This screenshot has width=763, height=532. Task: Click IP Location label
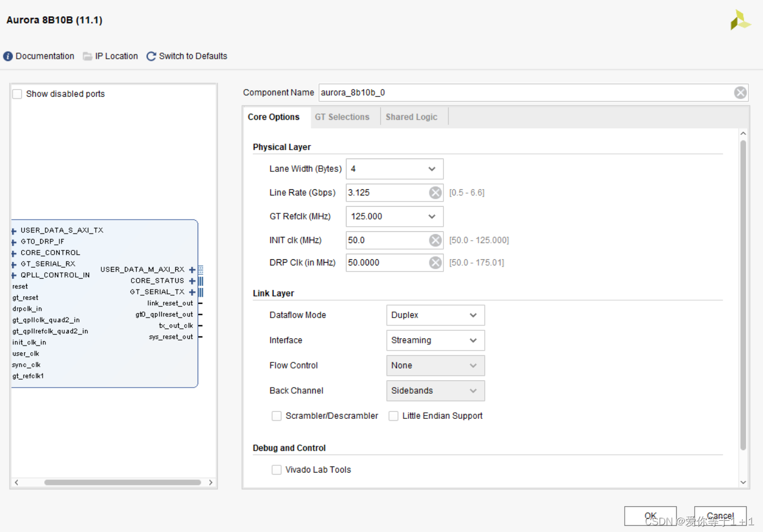[116, 57]
